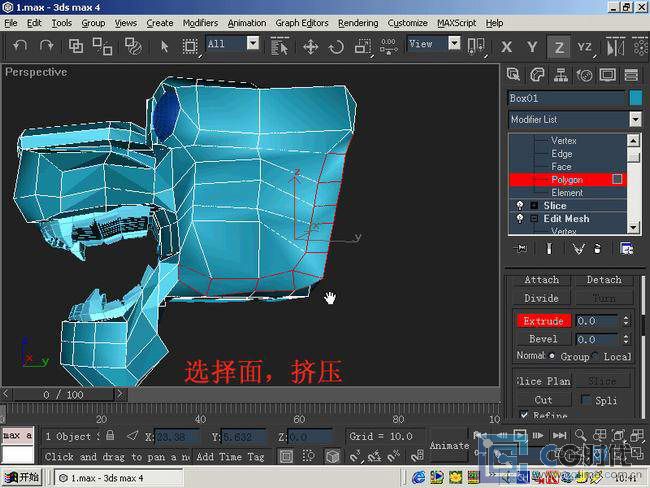Image resolution: width=650 pixels, height=488 pixels.
Task: Click the Use Pivot Point Center icon
Action: click(x=476, y=46)
